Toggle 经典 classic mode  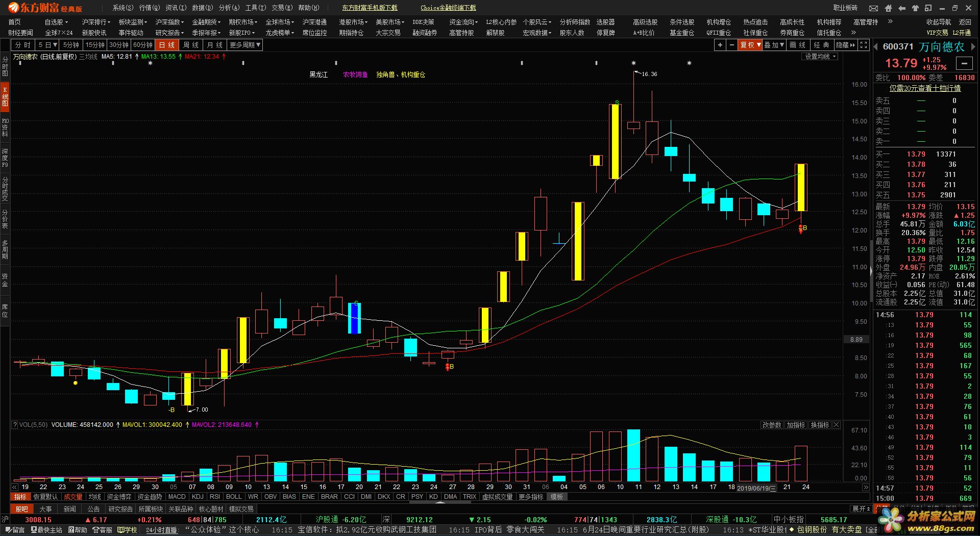point(821,45)
